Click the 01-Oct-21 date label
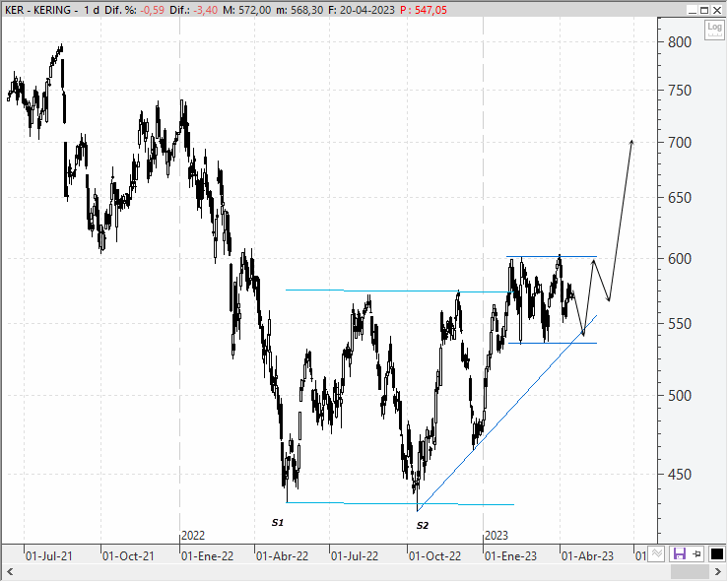The height and width of the screenshot is (582, 728). pos(128,556)
